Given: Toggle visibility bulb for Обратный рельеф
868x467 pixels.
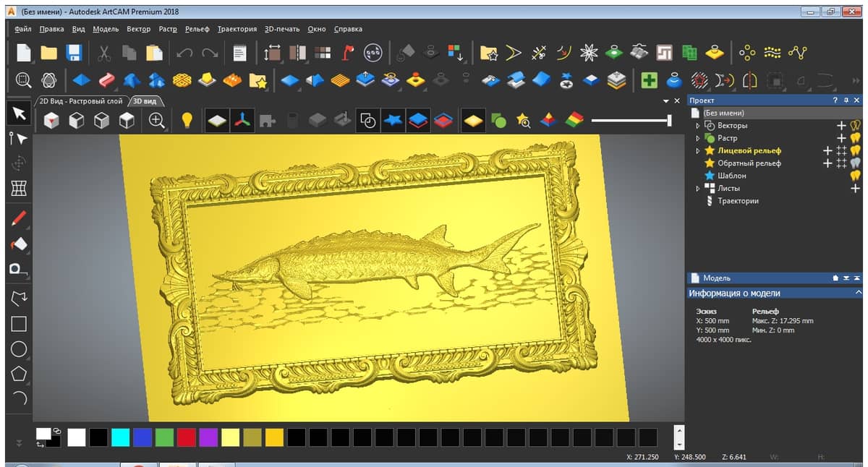Looking at the screenshot, I should pos(855,163).
